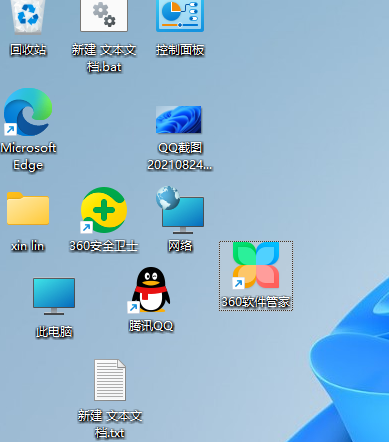Select the 新建 文本文档.txt file icon

[x=110, y=380]
